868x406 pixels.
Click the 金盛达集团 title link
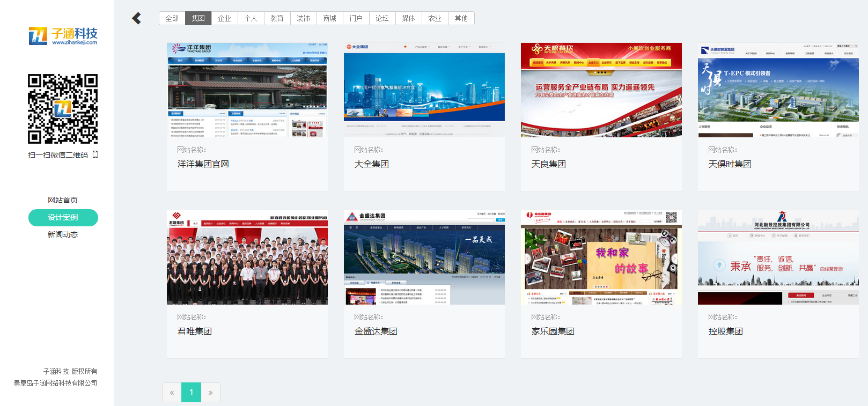pyautogui.click(x=376, y=331)
